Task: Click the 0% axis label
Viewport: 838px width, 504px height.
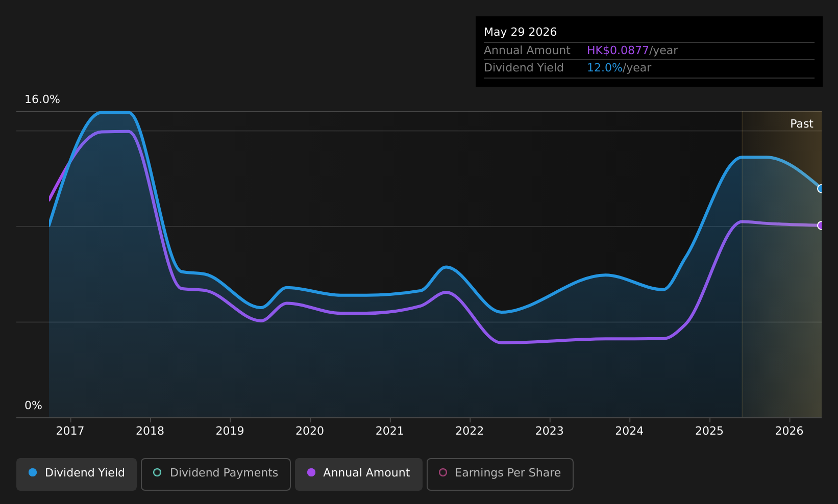Action: pos(33,406)
